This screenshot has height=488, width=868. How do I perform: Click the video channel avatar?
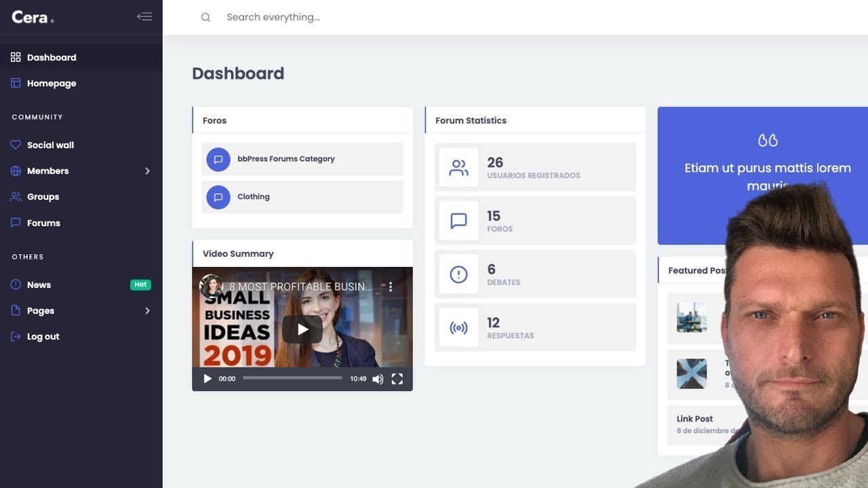point(211,286)
